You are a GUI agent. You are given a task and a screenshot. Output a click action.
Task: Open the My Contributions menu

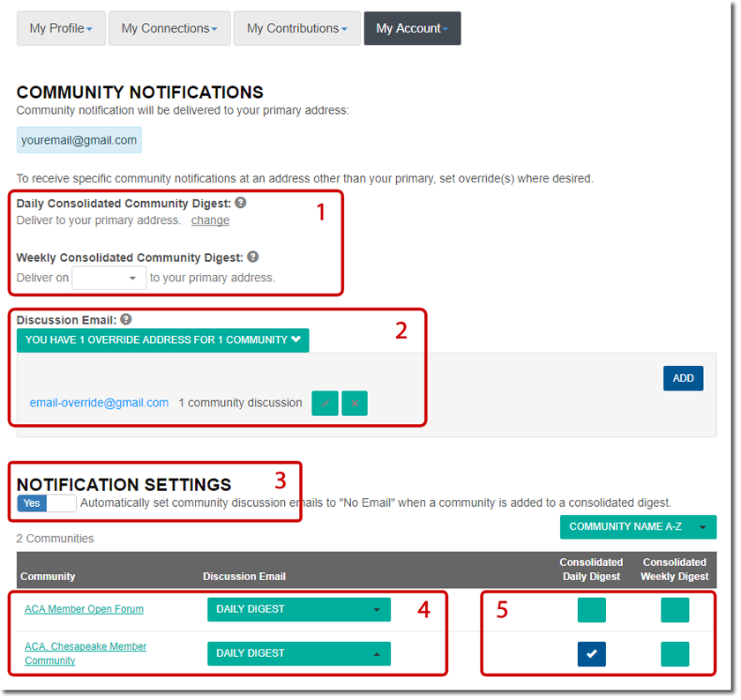[296, 28]
